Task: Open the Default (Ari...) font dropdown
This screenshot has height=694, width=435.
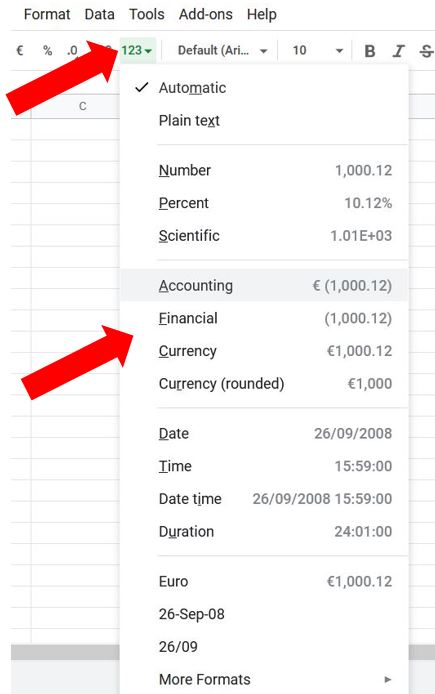Action: tap(222, 50)
